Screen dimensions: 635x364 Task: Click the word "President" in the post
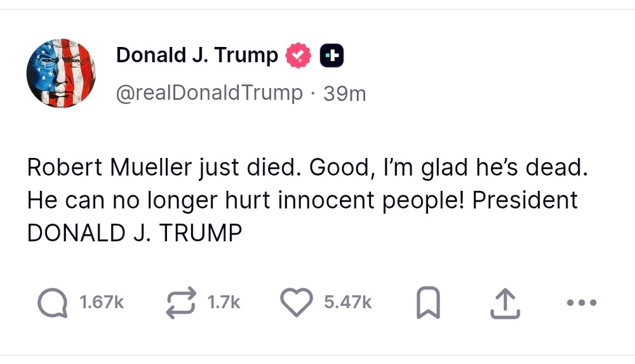click(525, 200)
